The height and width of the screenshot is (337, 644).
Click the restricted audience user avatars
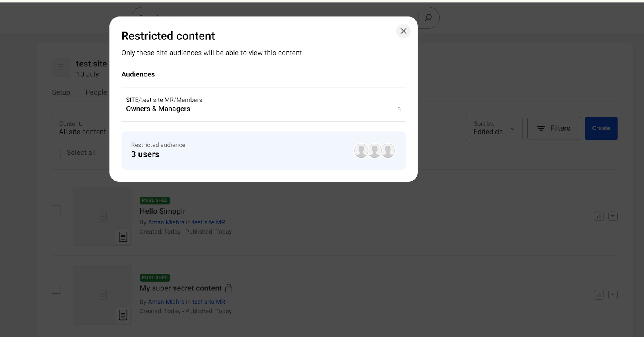374,151
